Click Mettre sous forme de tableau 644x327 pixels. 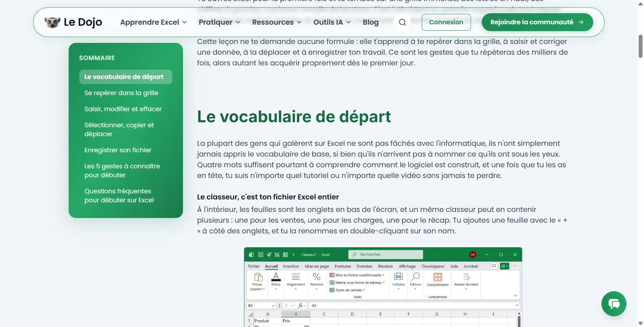(x=357, y=283)
